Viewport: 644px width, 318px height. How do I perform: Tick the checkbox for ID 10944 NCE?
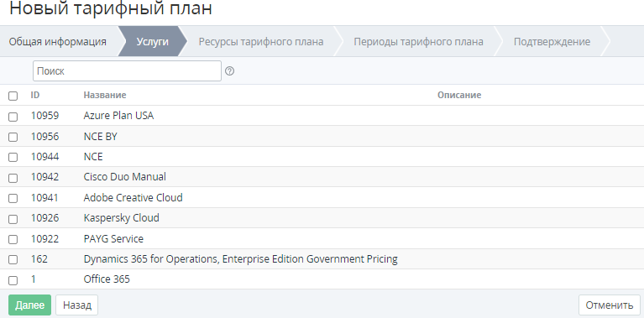13,158
